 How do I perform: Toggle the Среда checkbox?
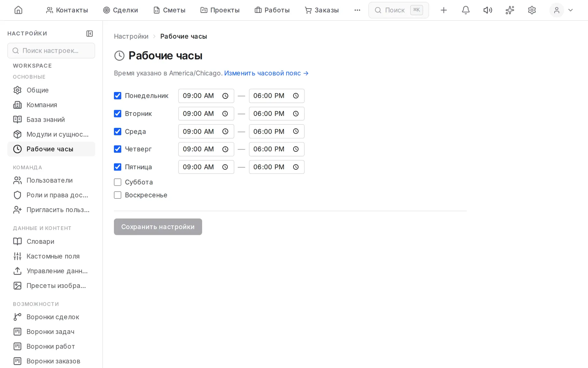pos(118,132)
